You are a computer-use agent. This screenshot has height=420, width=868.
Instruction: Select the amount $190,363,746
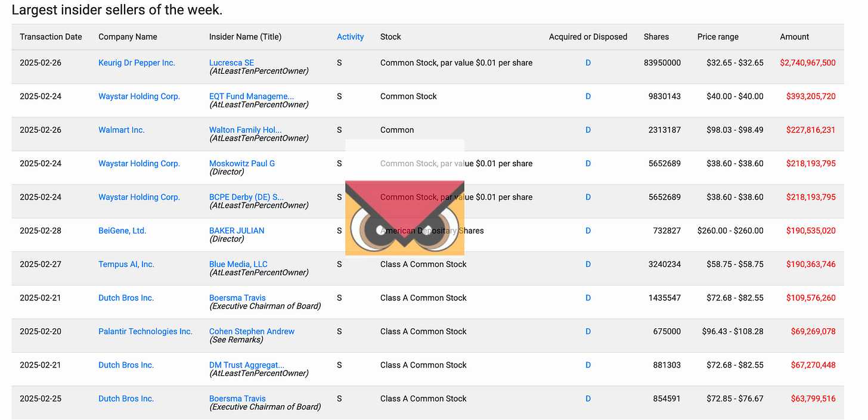811,264
